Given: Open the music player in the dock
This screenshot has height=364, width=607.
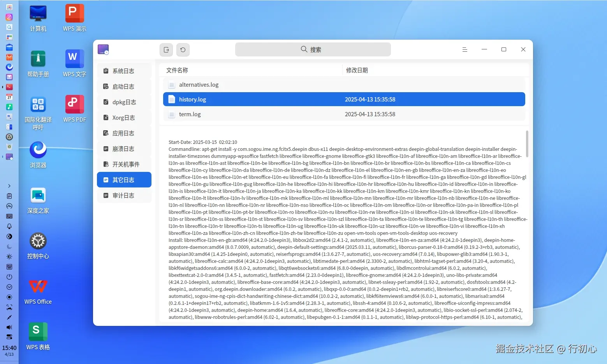Looking at the screenshot, I should 9,107.
